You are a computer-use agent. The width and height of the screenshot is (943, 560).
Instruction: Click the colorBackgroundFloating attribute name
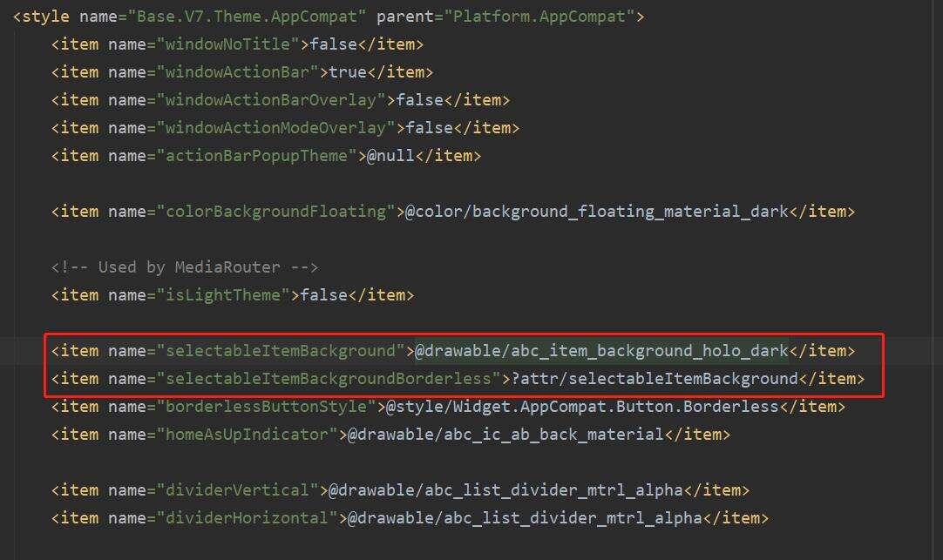pos(275,212)
